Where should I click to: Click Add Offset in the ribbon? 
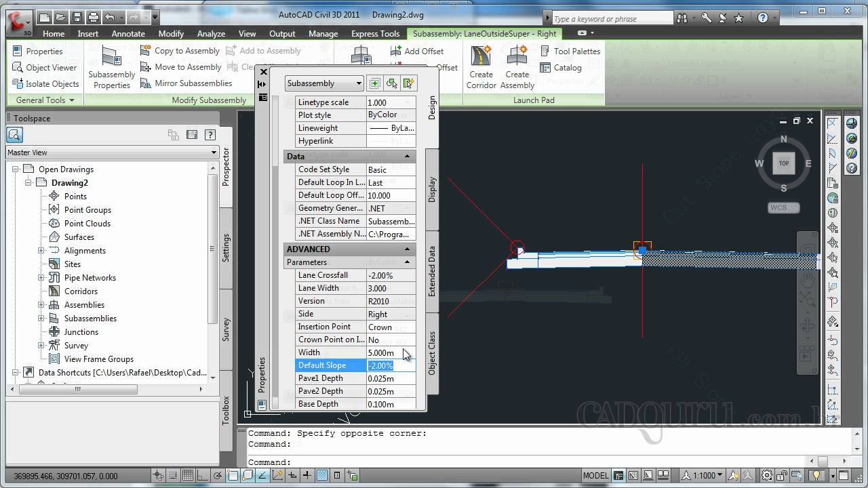point(417,51)
